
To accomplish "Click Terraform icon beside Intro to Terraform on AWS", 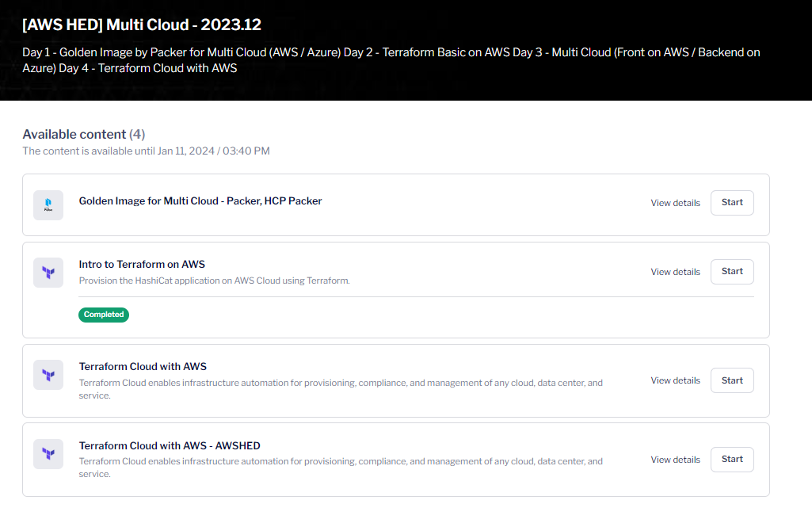I will point(48,273).
